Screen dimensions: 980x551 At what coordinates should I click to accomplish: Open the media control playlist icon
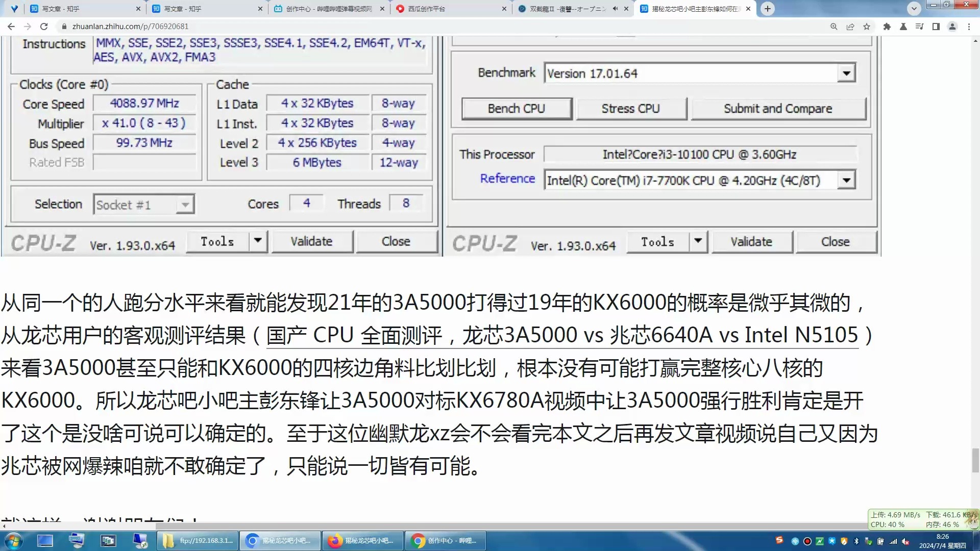(x=919, y=27)
